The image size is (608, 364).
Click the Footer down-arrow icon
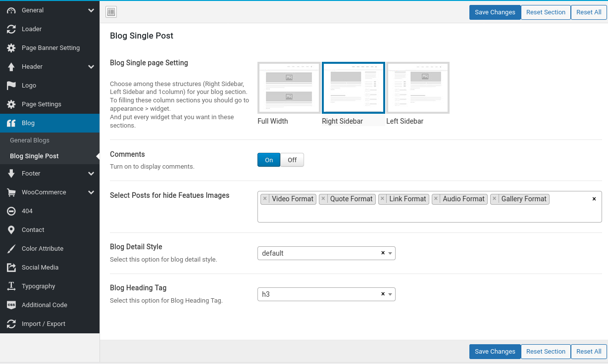click(11, 174)
